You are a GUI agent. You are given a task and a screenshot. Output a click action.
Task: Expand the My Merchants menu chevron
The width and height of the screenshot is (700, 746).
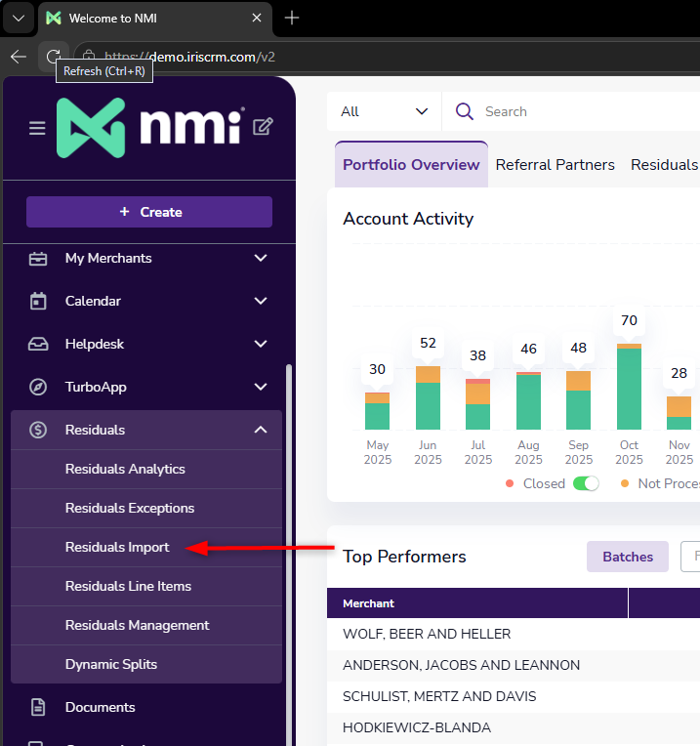261,258
